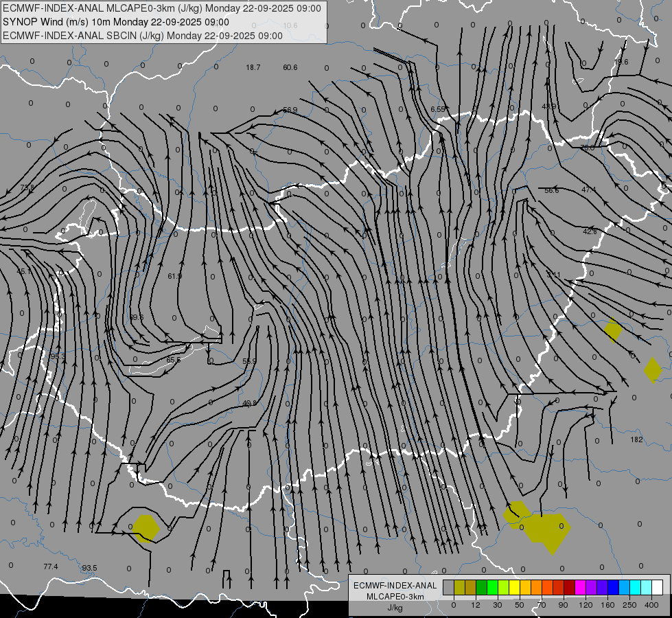Click the map value 6.55
The height and width of the screenshot is (618, 672).
point(438,109)
